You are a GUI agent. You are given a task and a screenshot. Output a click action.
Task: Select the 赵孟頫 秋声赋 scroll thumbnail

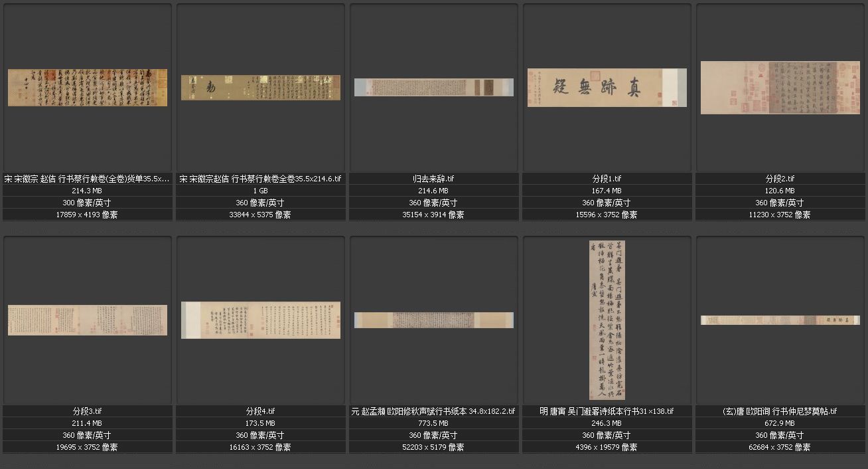coord(433,320)
